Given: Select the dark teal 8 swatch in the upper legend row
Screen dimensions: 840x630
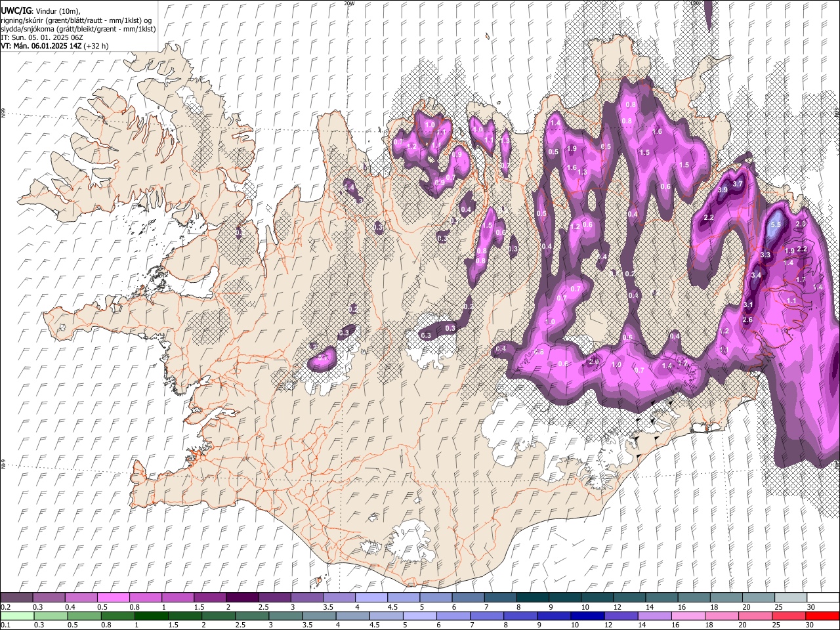Looking at the screenshot, I should [533, 598].
